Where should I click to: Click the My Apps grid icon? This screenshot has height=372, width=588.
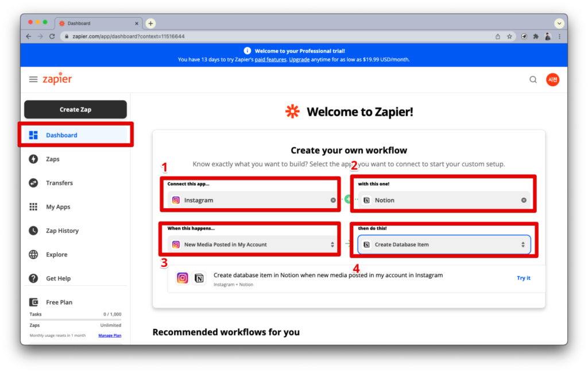[33, 207]
